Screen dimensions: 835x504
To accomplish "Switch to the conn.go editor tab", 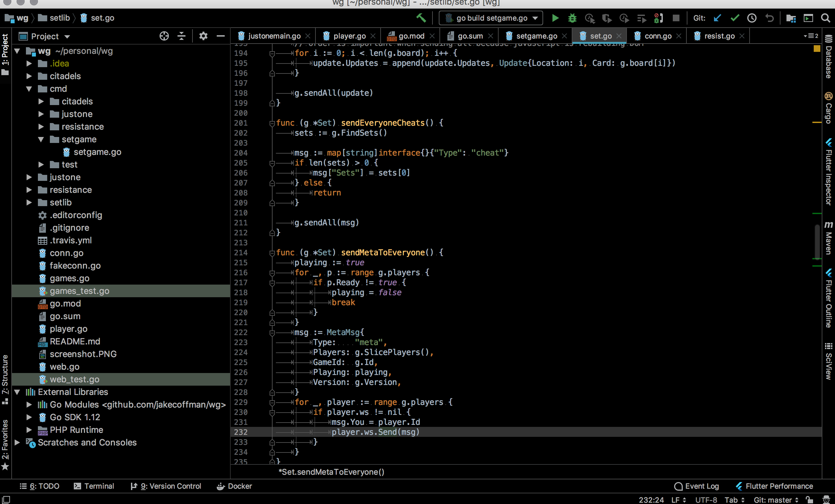I will (657, 36).
